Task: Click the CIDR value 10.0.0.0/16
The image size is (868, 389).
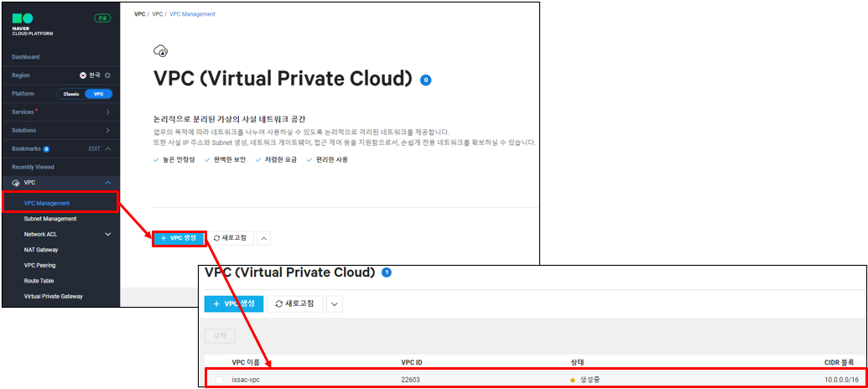Action: coord(841,380)
